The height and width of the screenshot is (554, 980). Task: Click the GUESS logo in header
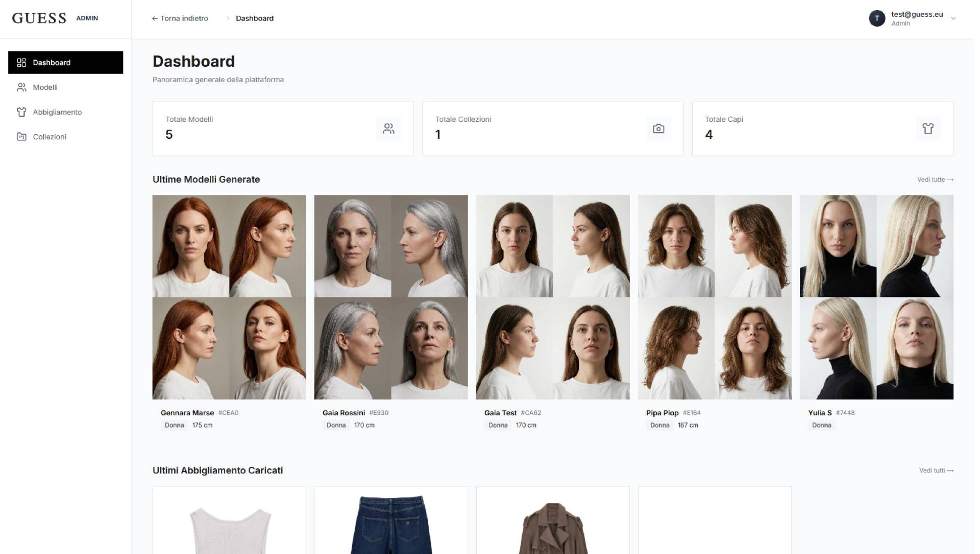click(39, 18)
